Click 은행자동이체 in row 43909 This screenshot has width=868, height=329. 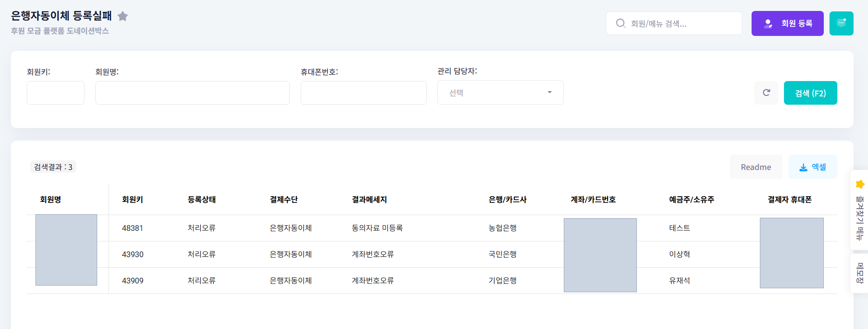[291, 281]
